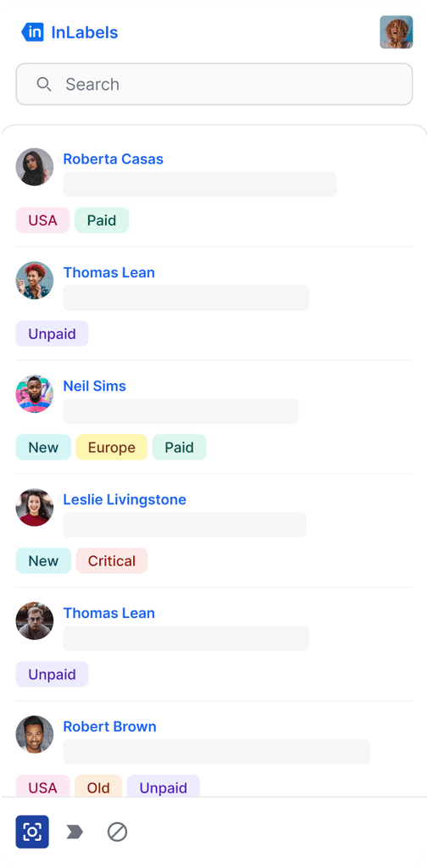The height and width of the screenshot is (868, 428).
Task: Open the labels tag icon in bottom bar
Action: [75, 832]
